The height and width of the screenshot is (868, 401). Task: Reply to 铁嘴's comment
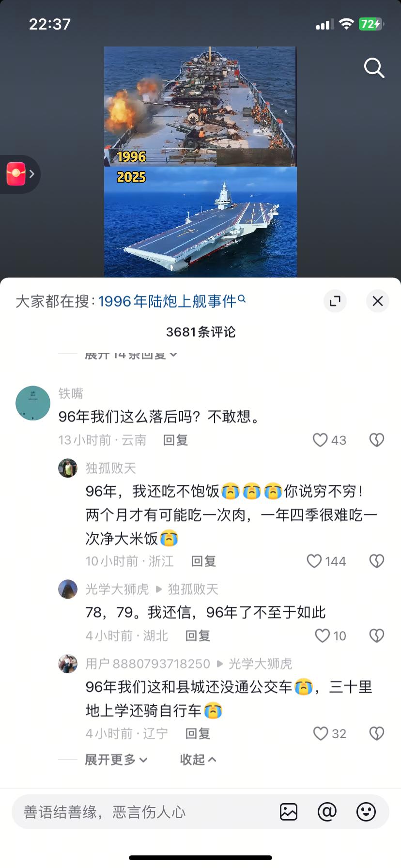point(175,440)
